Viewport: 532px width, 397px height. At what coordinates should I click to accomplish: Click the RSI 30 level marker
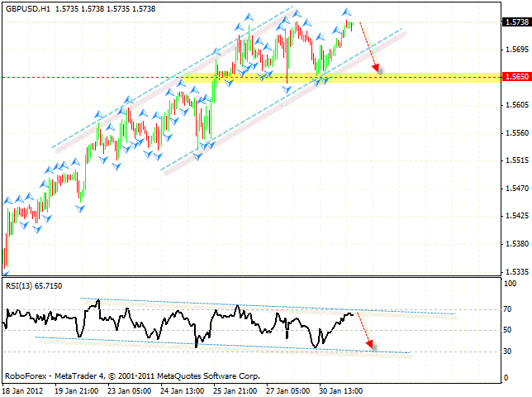pos(507,352)
